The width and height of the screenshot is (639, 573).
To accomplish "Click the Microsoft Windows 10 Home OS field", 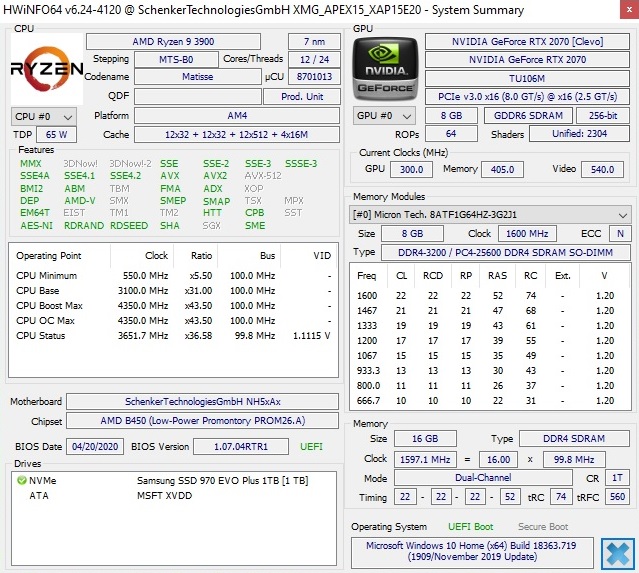I will tap(472, 551).
